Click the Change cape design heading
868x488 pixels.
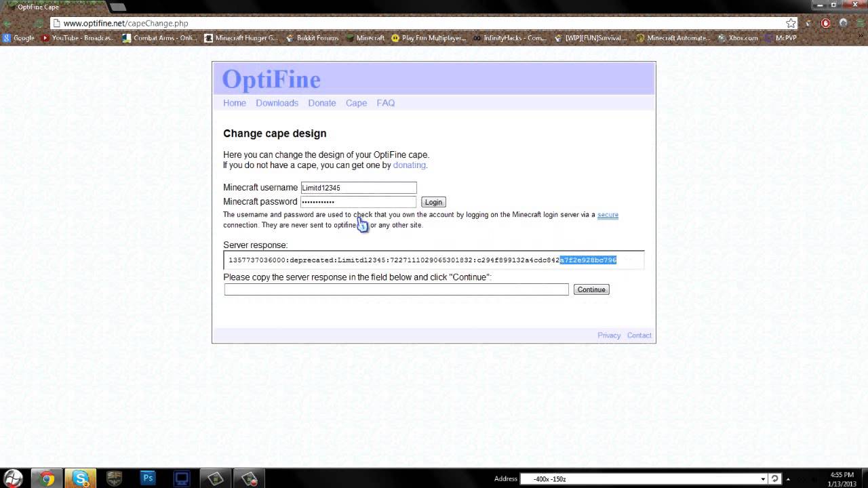pyautogui.click(x=275, y=134)
